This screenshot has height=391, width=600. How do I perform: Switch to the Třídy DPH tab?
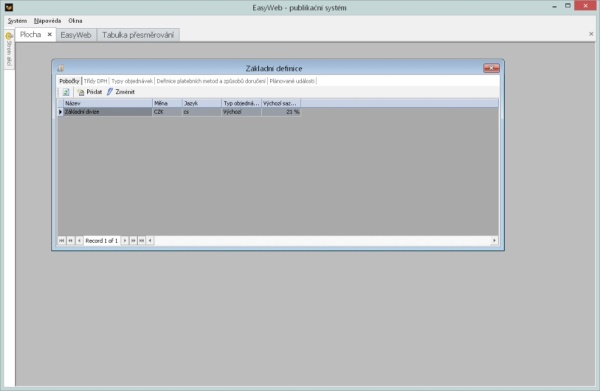(x=95, y=81)
